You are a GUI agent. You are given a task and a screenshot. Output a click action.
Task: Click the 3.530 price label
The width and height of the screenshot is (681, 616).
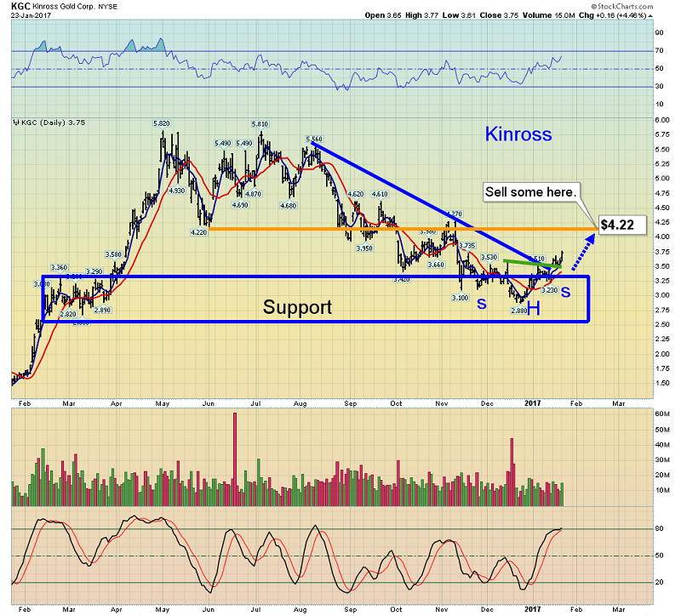[x=489, y=258]
